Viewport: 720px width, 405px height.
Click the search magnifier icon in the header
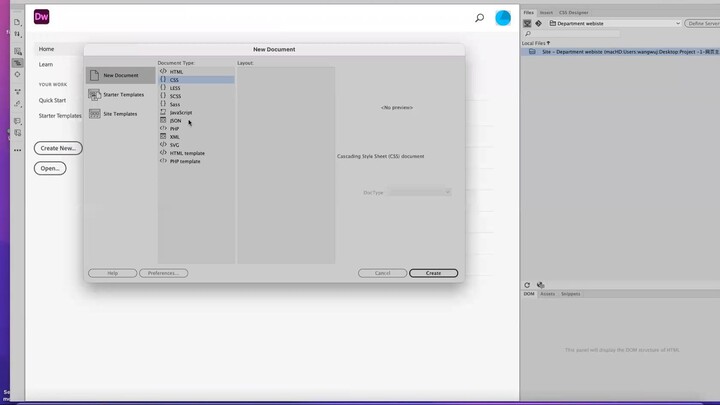point(479,18)
